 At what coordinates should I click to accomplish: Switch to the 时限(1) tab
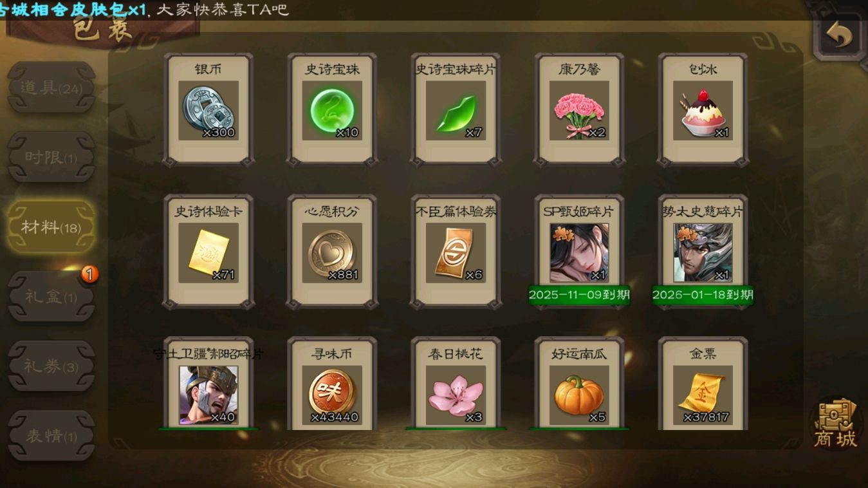(x=51, y=157)
